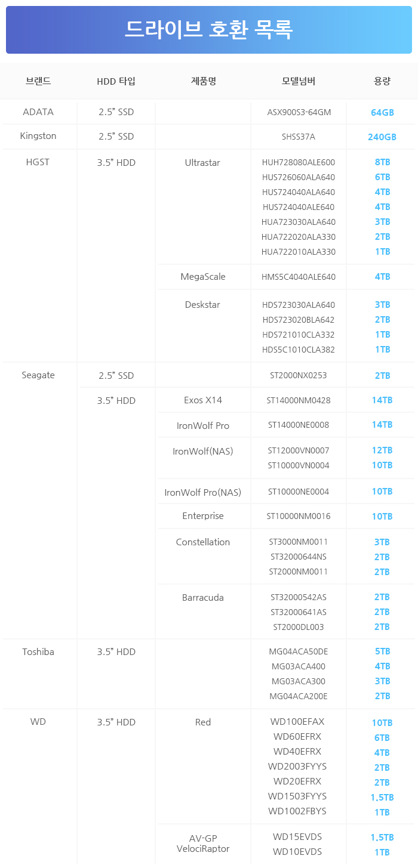
Task: Click Toshiba model MG04ACA50DE
Action: [299, 651]
